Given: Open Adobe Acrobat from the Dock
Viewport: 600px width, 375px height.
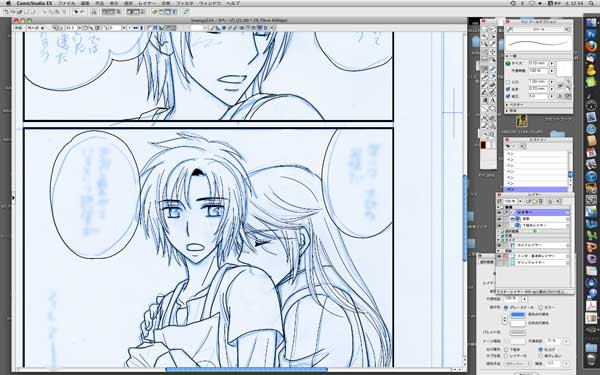Looking at the screenshot, I should pos(591,305).
